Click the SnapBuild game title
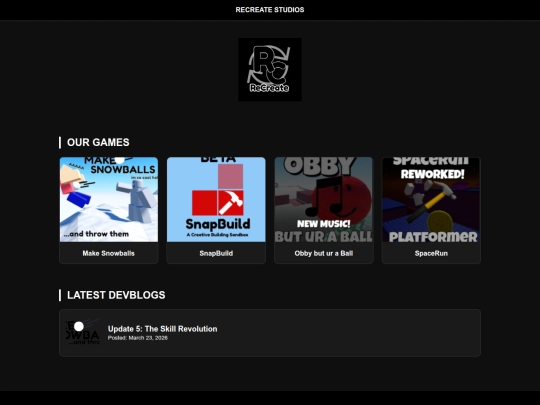The height and width of the screenshot is (405, 540). click(216, 253)
